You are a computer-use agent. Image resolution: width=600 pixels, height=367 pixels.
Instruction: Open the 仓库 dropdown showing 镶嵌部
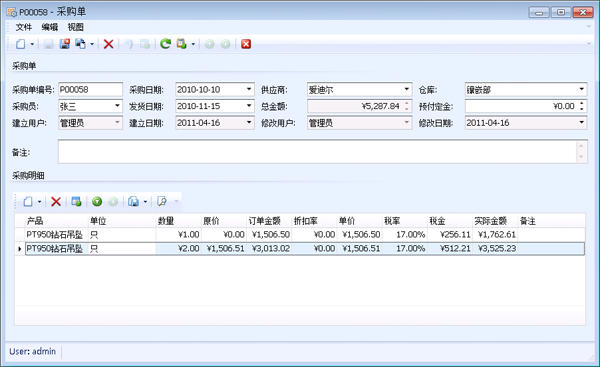pos(582,90)
